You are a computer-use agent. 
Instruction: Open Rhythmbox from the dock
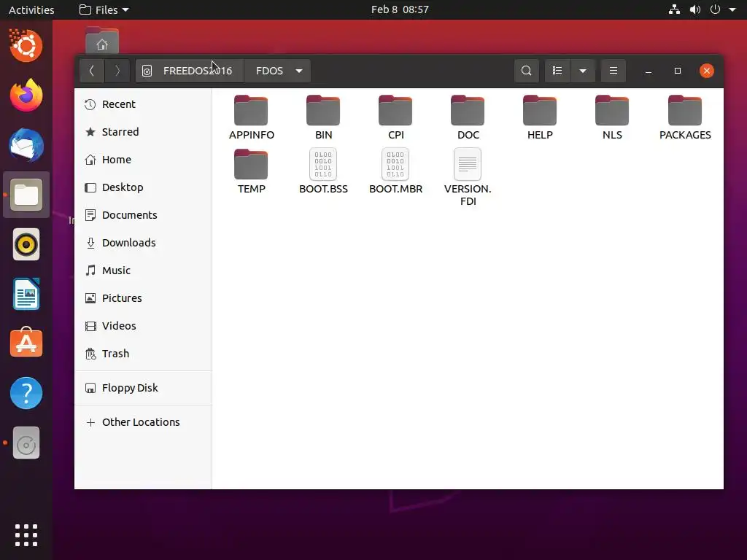click(x=26, y=244)
